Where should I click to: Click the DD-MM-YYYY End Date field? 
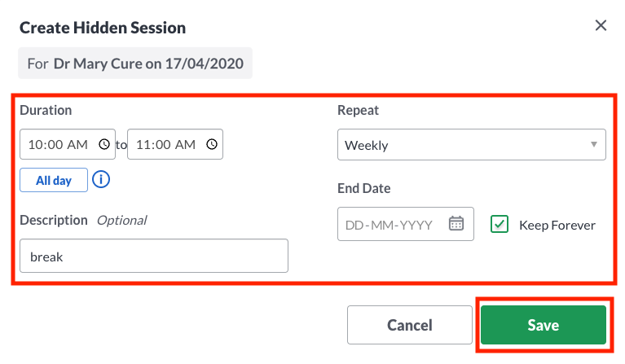click(x=406, y=224)
